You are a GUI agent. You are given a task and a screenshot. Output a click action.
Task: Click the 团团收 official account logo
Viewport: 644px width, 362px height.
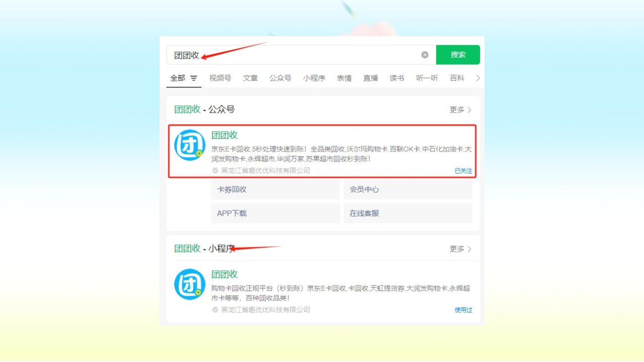[190, 145]
